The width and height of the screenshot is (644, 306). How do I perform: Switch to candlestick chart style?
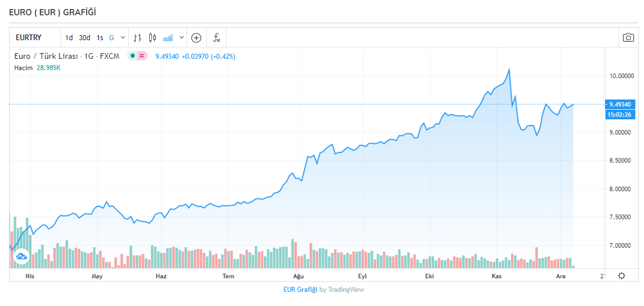pyautogui.click(x=152, y=38)
